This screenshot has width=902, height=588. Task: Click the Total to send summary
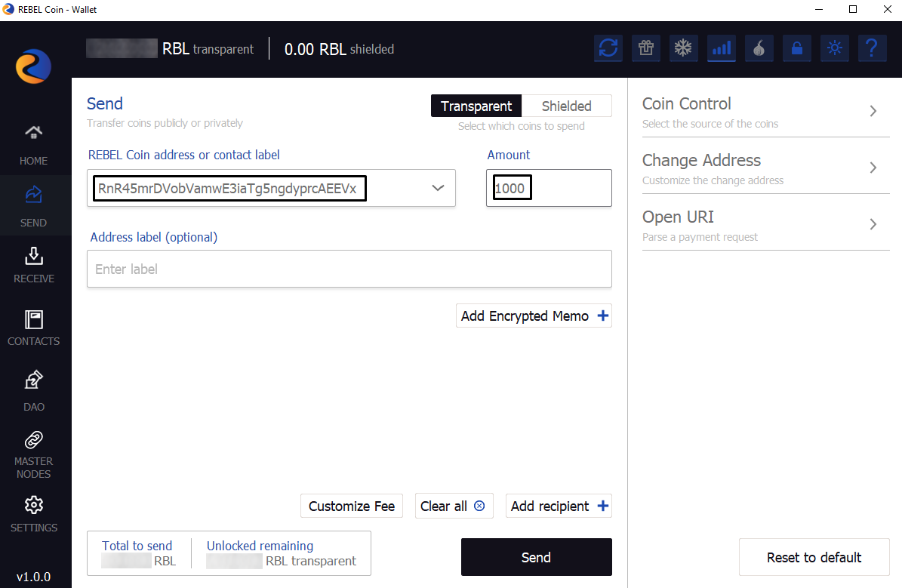point(138,553)
